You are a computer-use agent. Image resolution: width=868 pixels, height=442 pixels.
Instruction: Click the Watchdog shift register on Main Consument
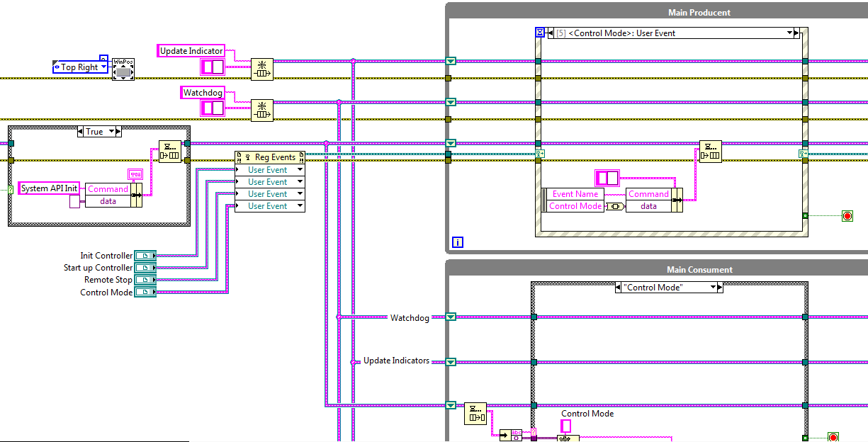click(451, 317)
